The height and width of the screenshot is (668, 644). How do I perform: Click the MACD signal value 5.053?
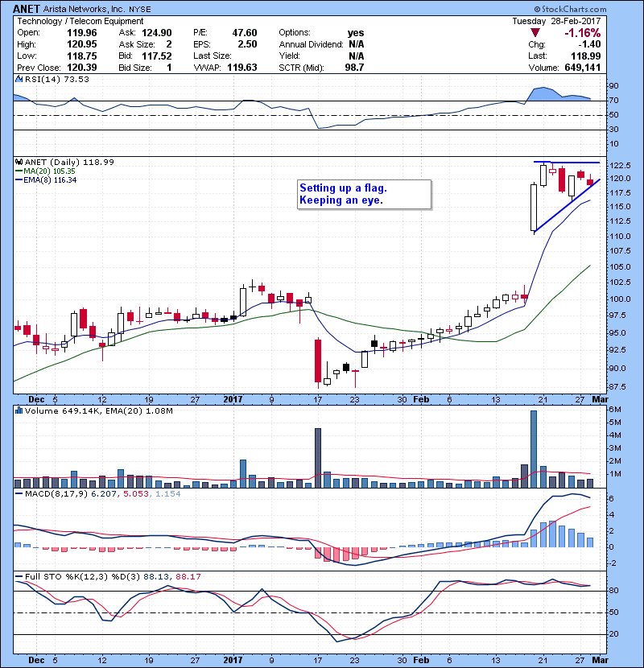click(136, 494)
